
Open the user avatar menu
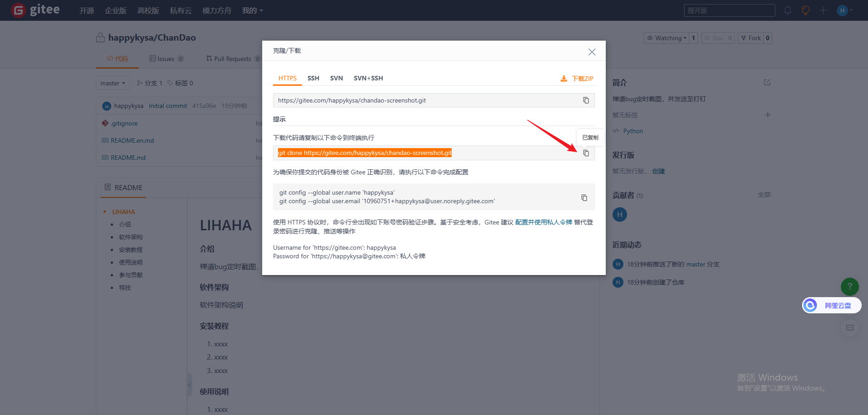(844, 10)
